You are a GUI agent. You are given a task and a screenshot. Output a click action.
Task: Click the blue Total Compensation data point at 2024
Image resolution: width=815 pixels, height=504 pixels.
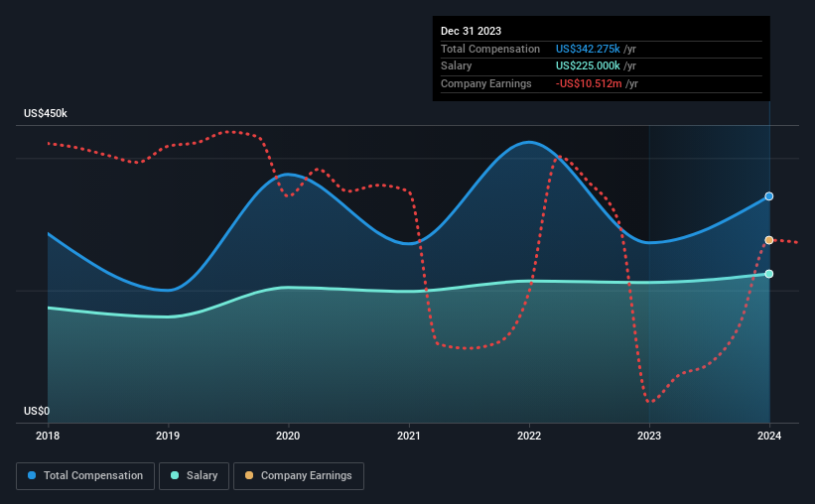[768, 196]
